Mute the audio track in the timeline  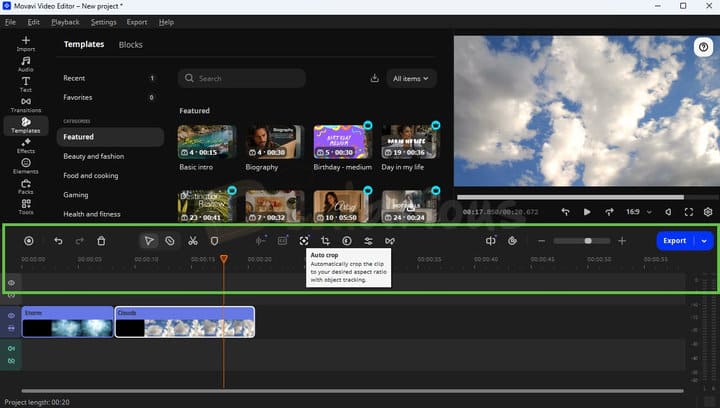click(x=11, y=348)
